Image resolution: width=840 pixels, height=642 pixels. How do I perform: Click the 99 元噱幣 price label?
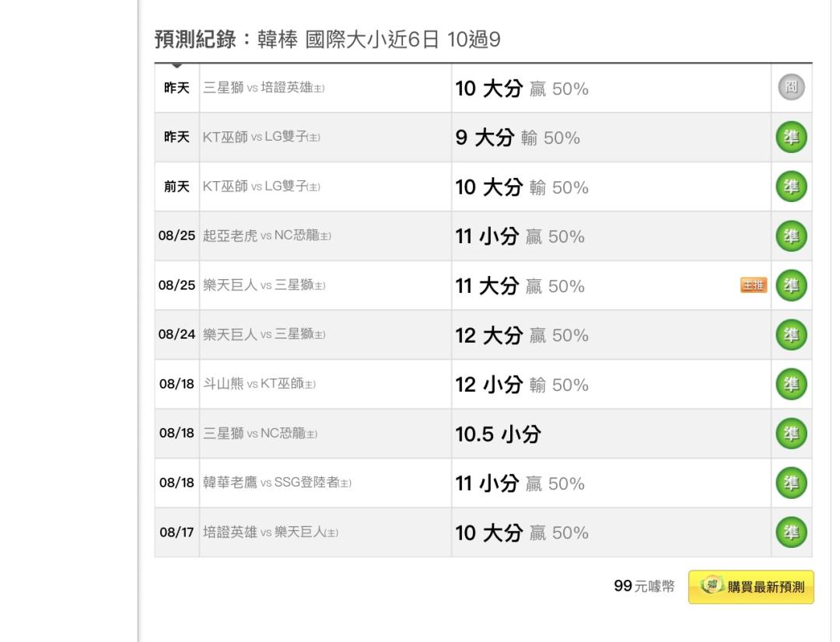tap(644, 586)
